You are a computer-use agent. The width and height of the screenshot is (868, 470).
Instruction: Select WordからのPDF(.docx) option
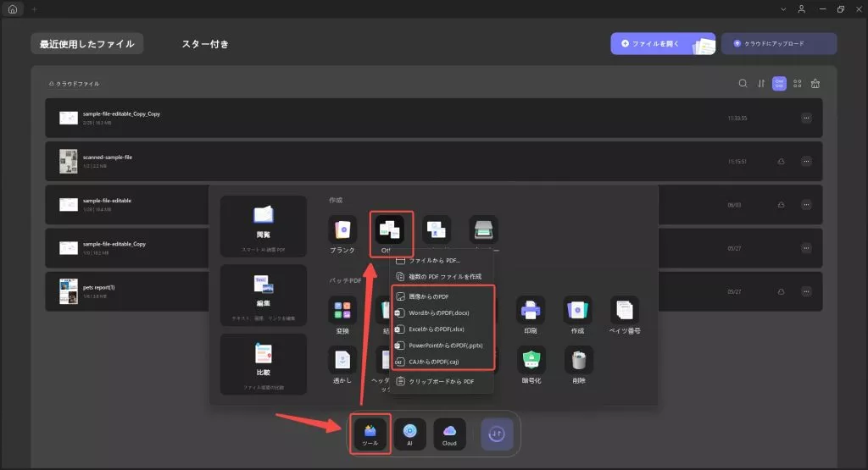pos(442,313)
